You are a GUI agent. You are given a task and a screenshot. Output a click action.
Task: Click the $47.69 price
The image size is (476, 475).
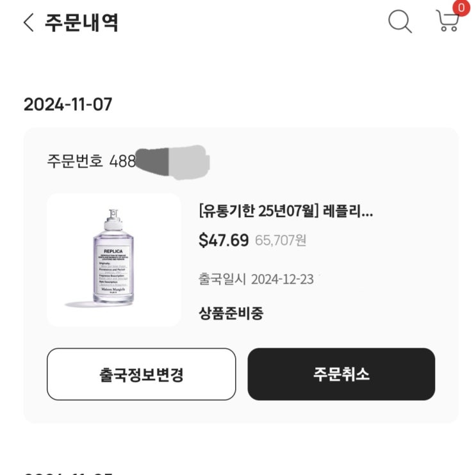(224, 240)
